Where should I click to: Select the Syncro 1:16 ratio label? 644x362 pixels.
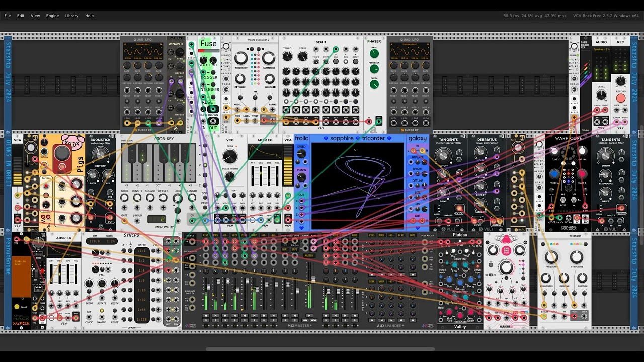point(142,290)
